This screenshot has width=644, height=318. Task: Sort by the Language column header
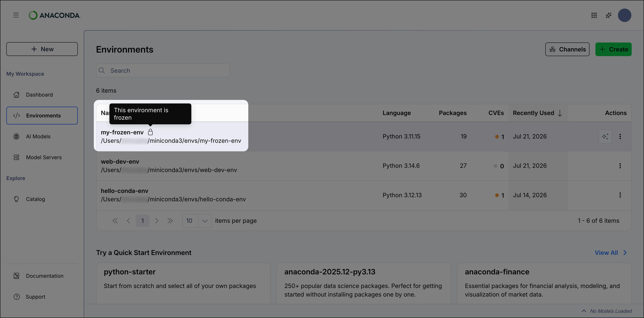pyautogui.click(x=396, y=113)
